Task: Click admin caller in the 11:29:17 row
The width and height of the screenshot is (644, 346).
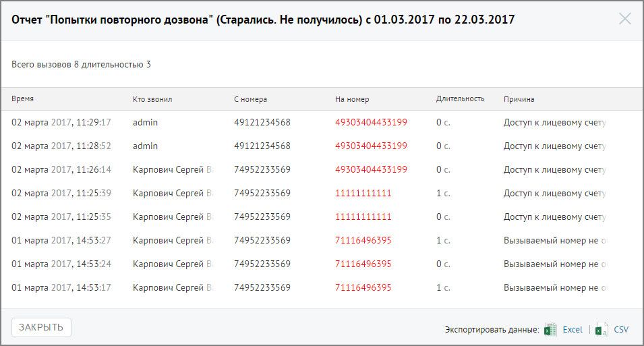Action: coord(145,123)
